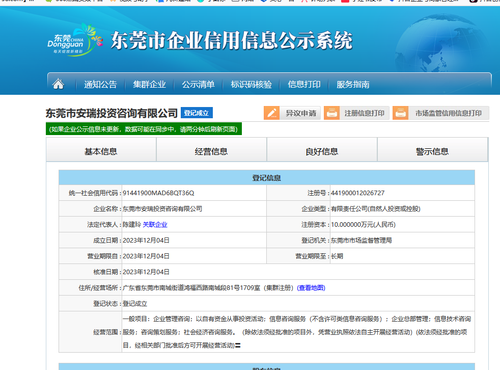This screenshot has width=500, height=370.
Task: Click the 登记信息 section header
Action: pyautogui.click(x=267, y=178)
